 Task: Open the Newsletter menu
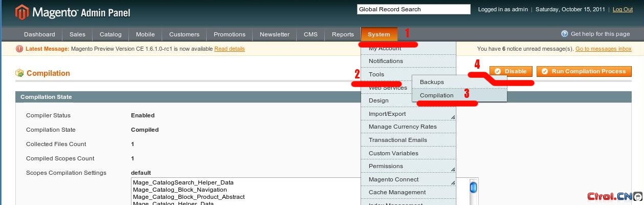[x=275, y=34]
